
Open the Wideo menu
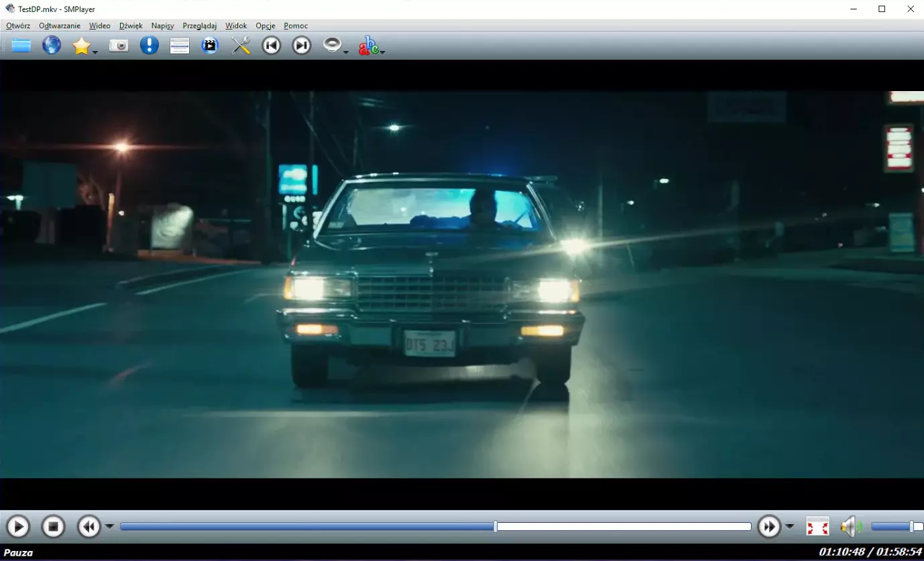click(x=100, y=25)
